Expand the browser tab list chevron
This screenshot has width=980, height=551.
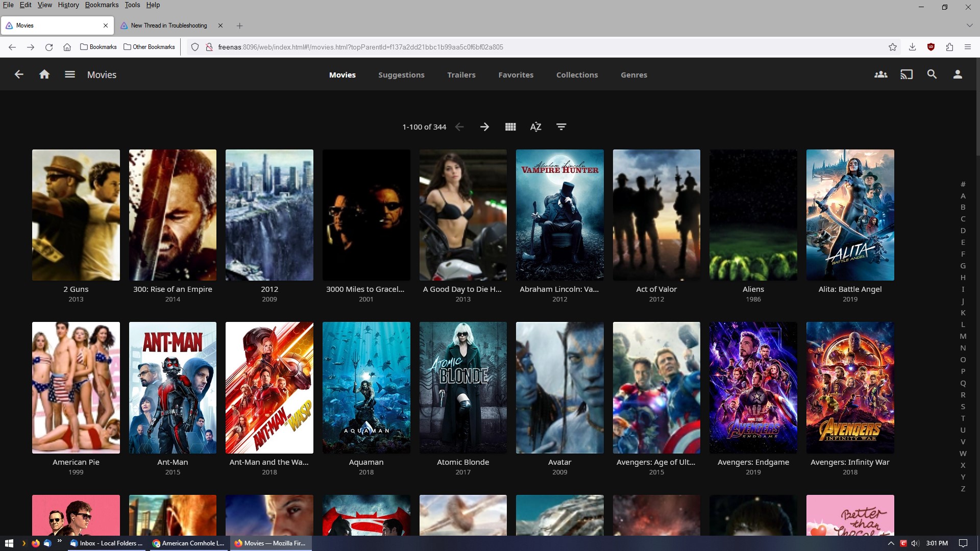pos(969,26)
